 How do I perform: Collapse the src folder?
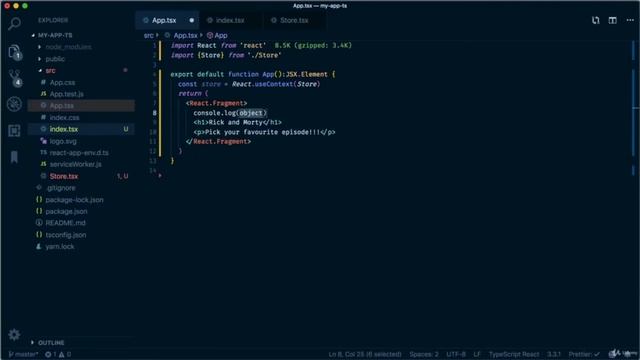[x=50, y=71]
